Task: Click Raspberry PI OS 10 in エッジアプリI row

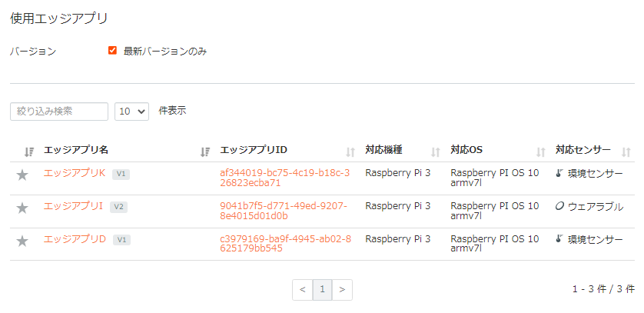Action: 494,206
